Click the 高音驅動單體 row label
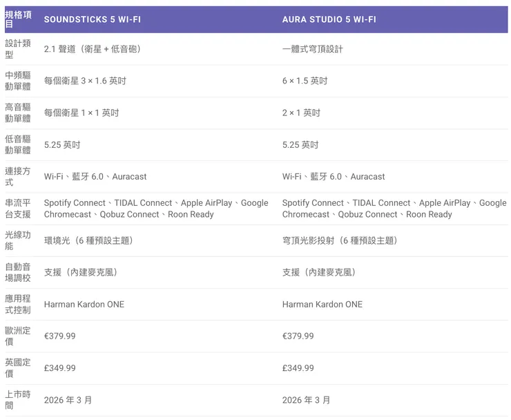This screenshot has width=511, height=420. coord(18,113)
